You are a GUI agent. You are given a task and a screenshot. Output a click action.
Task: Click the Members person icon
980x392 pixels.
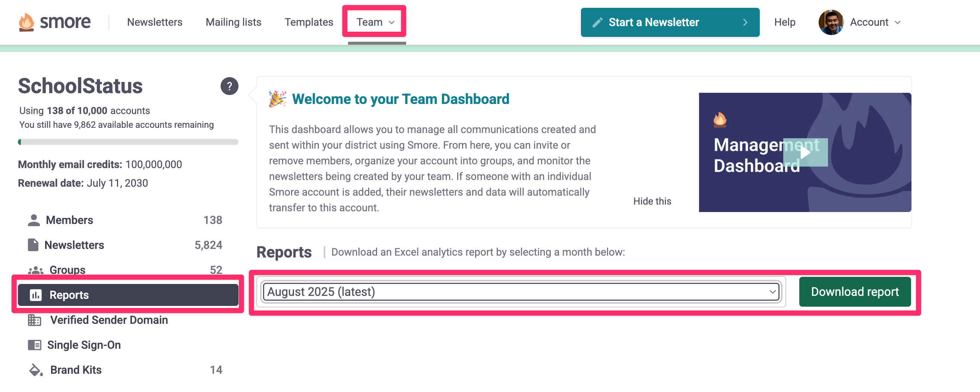[x=34, y=219]
